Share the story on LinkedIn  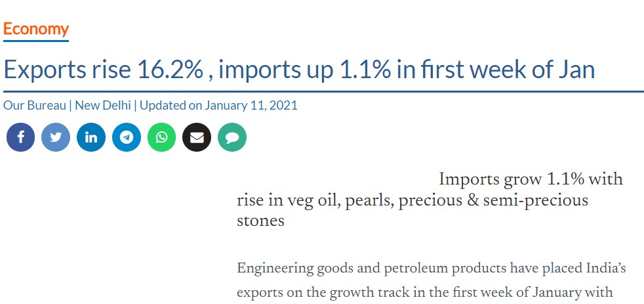click(91, 137)
